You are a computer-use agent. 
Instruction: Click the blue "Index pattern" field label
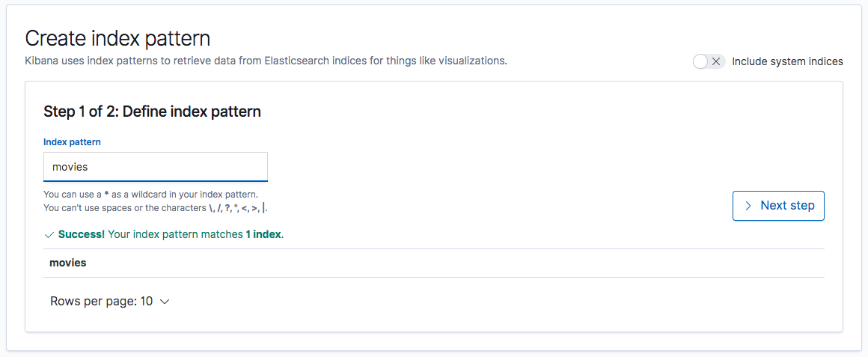[72, 142]
